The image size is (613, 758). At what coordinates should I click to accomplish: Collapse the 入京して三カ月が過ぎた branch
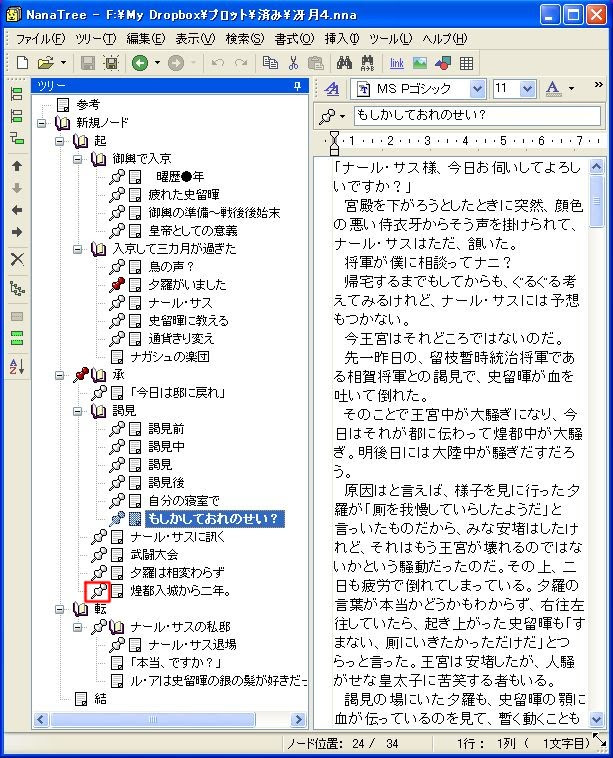point(77,249)
